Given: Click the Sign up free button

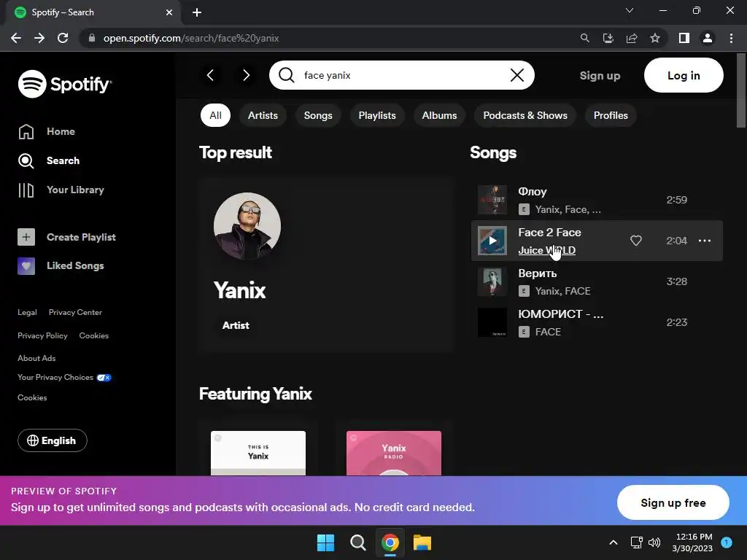Looking at the screenshot, I should pos(673,503).
